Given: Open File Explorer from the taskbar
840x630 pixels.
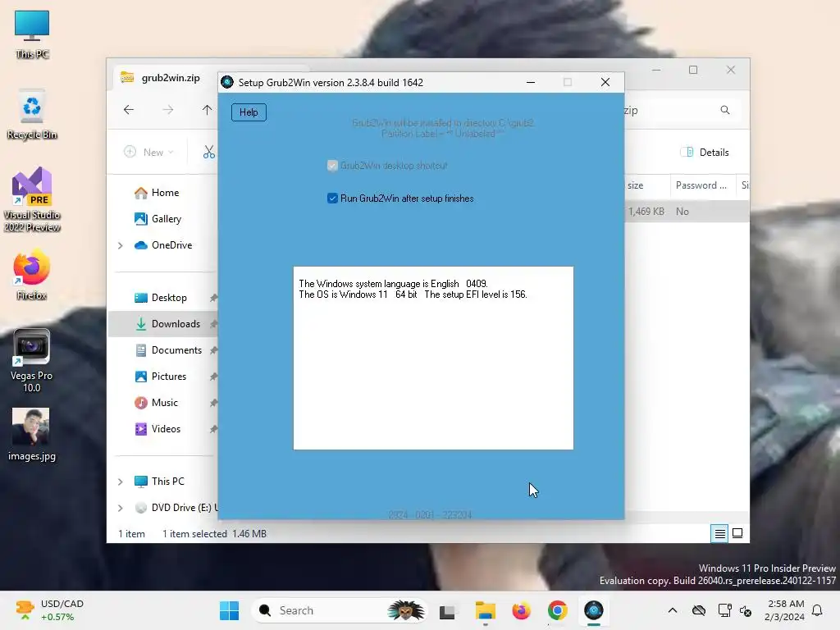Looking at the screenshot, I should (486, 610).
